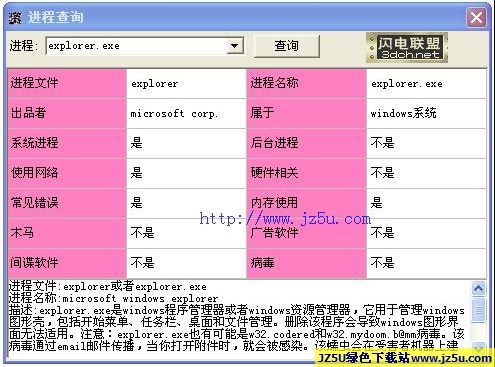495x367 pixels.
Task: Select the 不是 value beside 木马
Action: tap(186, 233)
